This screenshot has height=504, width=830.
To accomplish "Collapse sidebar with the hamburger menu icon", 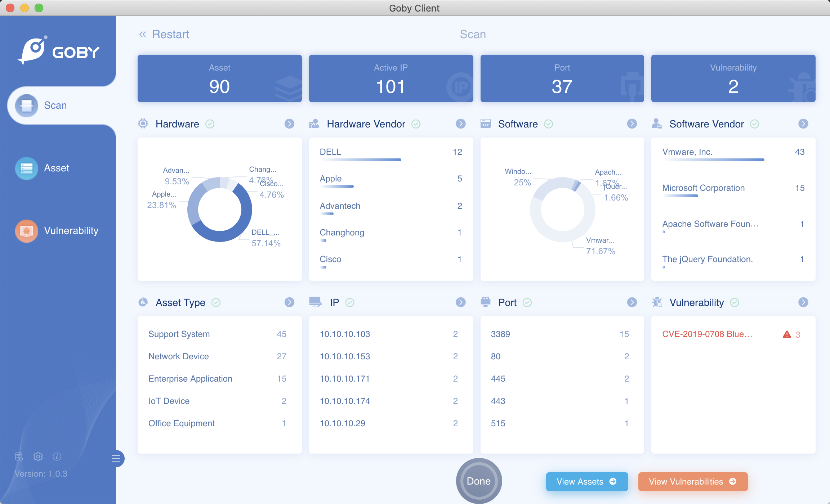I will coord(116,459).
